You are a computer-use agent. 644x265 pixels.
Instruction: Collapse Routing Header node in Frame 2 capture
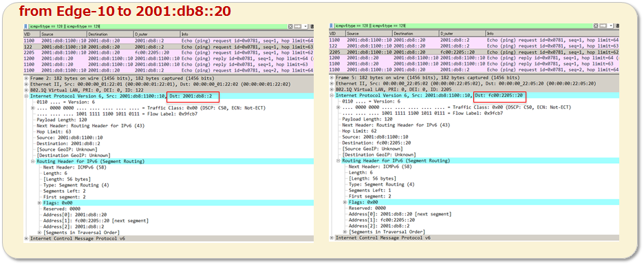click(x=33, y=162)
